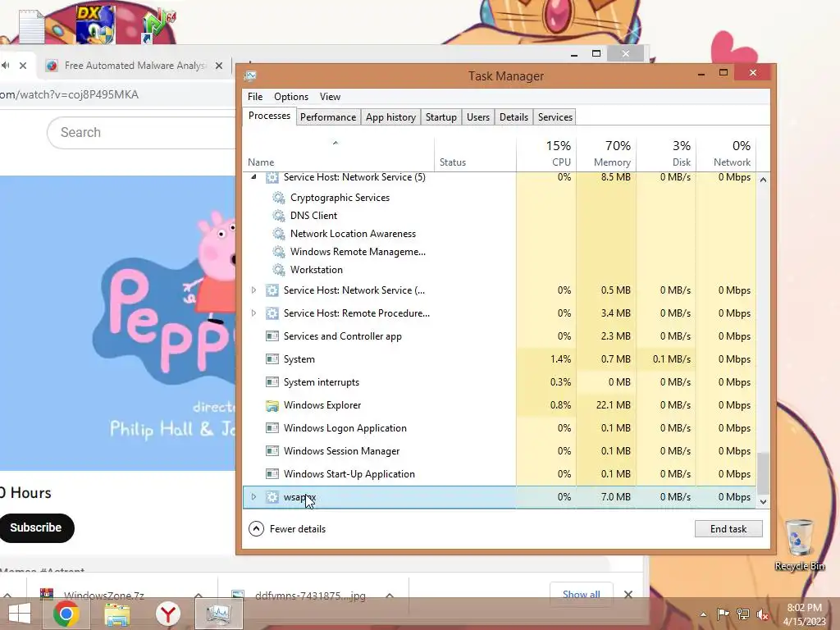The image size is (840, 630).
Task: Open WindowsZone.7z download options arrow
Action: tap(199, 596)
